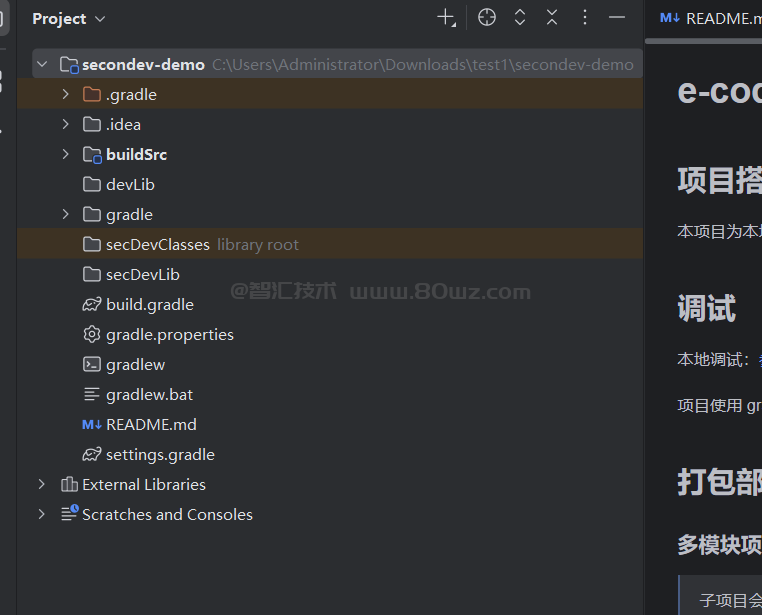The image size is (762, 615).
Task: Select the build.gradle file
Action: point(149,304)
